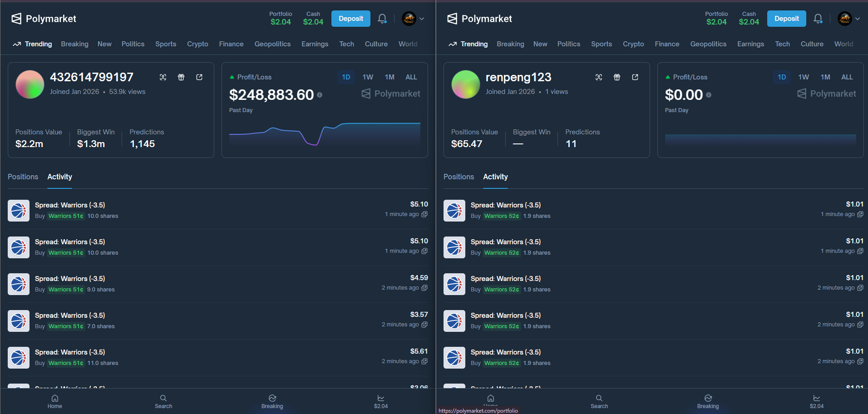Click the scan icon on 432614799197 profile
The height and width of the screenshot is (414, 868).
163,77
